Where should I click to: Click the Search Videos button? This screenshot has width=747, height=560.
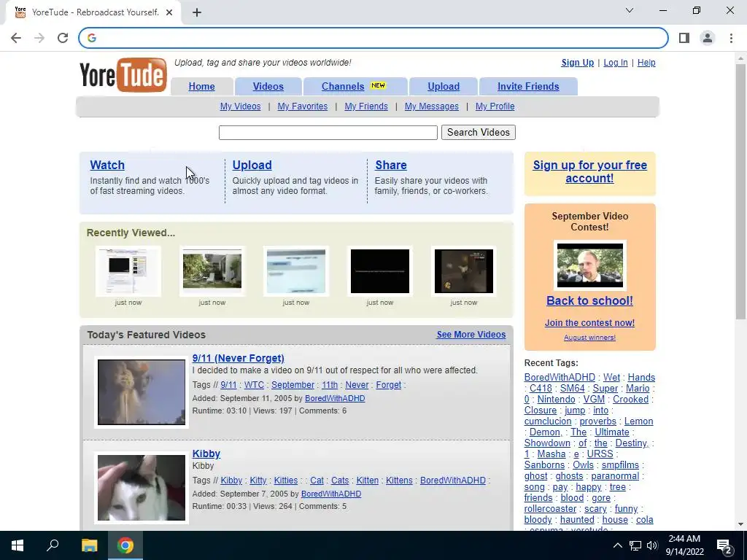pos(479,133)
